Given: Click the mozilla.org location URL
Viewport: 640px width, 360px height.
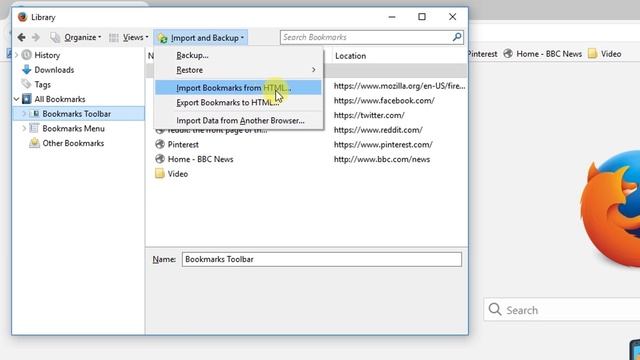Looking at the screenshot, I should (399, 86).
